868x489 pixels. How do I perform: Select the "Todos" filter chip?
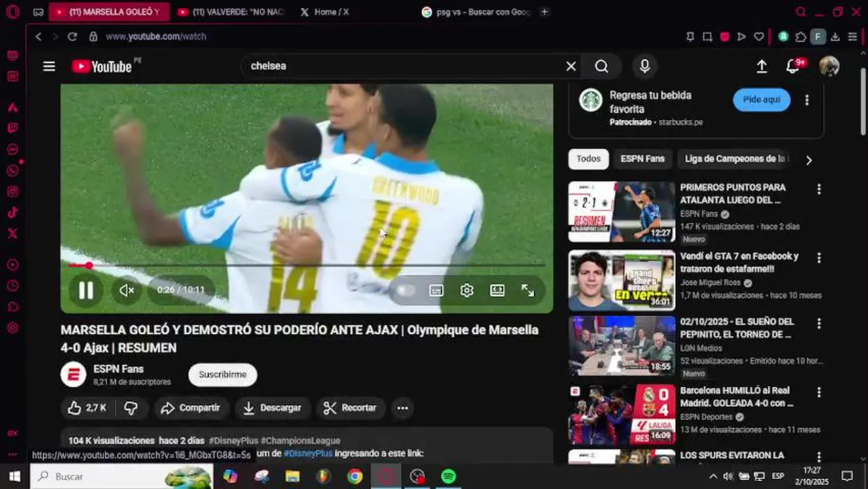pos(588,158)
